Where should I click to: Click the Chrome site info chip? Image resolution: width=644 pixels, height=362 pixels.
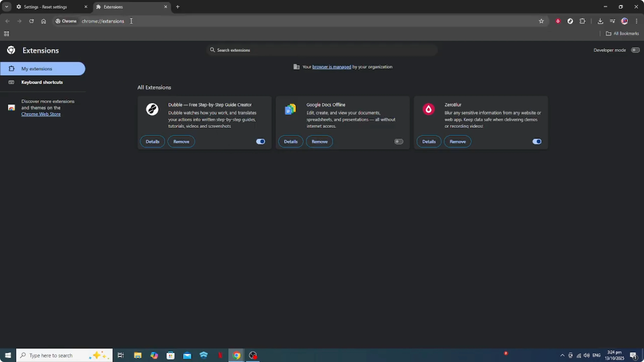[66, 21]
